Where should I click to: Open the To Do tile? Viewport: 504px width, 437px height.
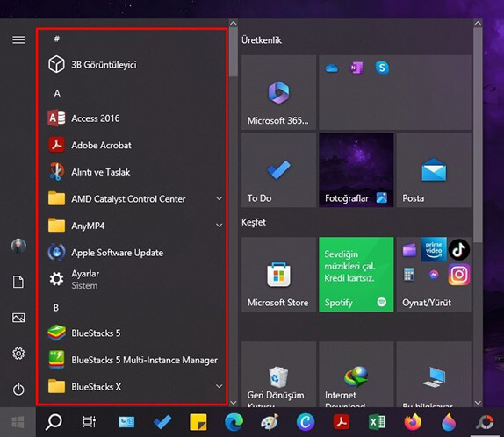pyautogui.click(x=278, y=170)
